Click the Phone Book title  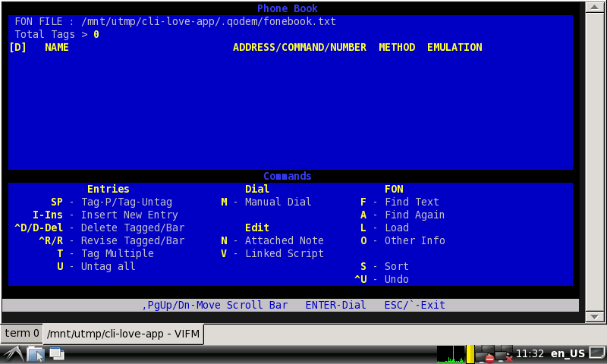point(288,8)
